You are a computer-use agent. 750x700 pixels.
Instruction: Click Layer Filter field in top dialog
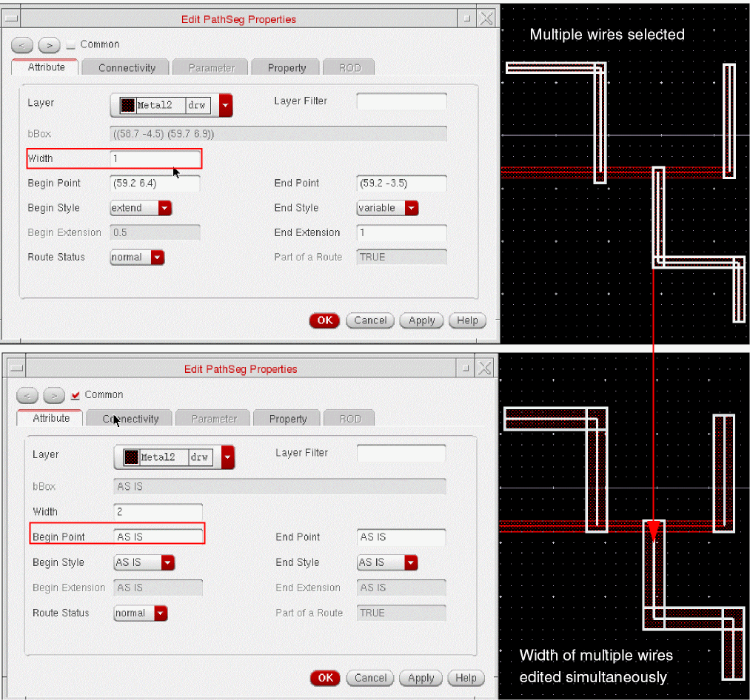point(402,101)
